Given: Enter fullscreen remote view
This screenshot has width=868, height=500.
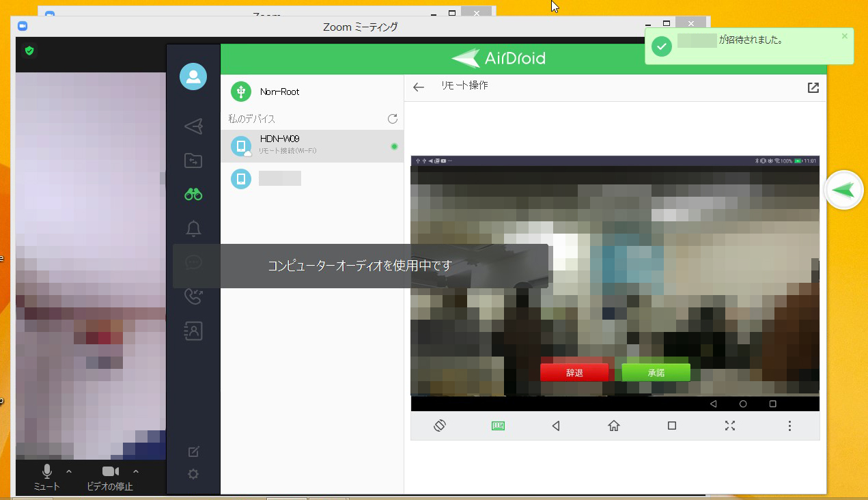Looking at the screenshot, I should click(x=730, y=426).
